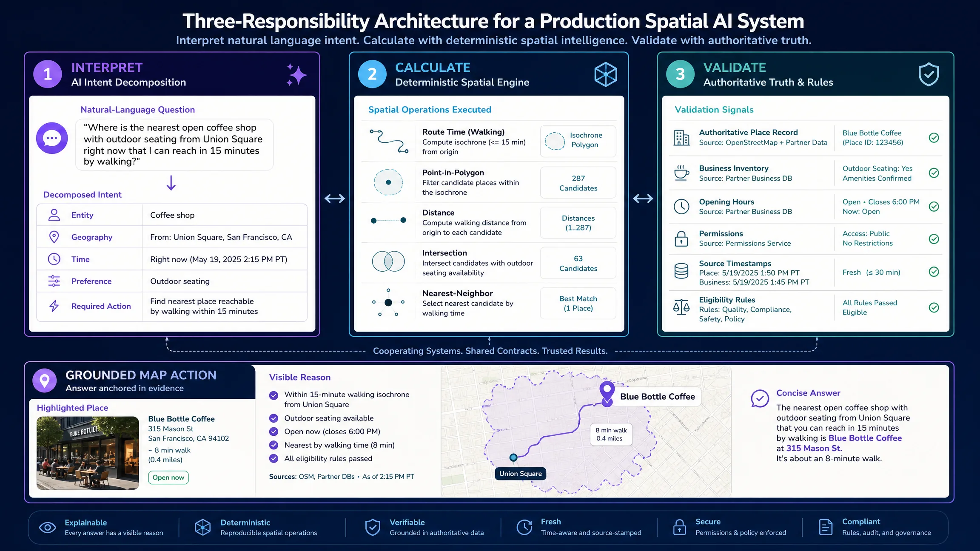Click the 'Fresh (≤ 30 min)' status text
The height and width of the screenshot is (551, 980).
(x=871, y=273)
